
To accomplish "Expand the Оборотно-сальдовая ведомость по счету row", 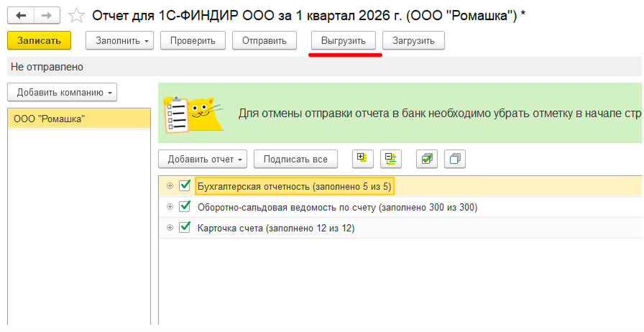I will [x=170, y=207].
